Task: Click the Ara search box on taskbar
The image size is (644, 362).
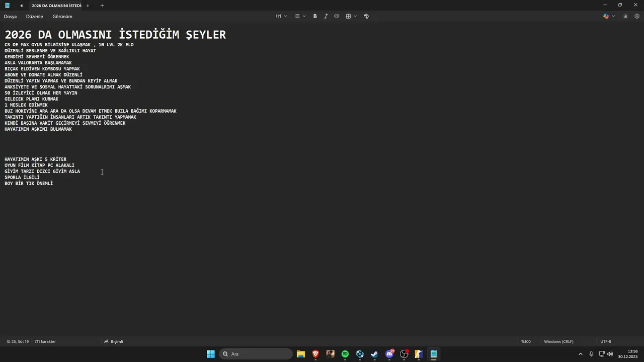Action: 256,354
